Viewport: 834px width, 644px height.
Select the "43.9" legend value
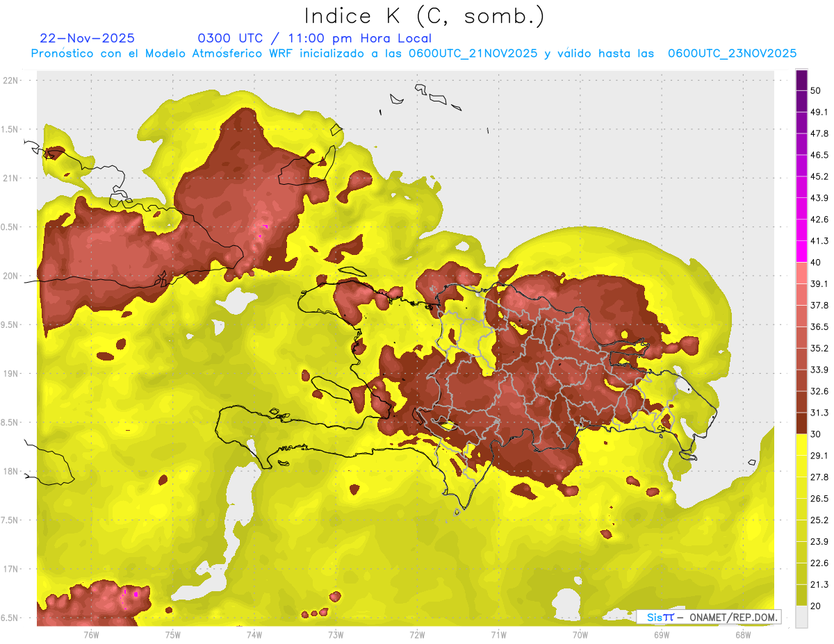(819, 198)
